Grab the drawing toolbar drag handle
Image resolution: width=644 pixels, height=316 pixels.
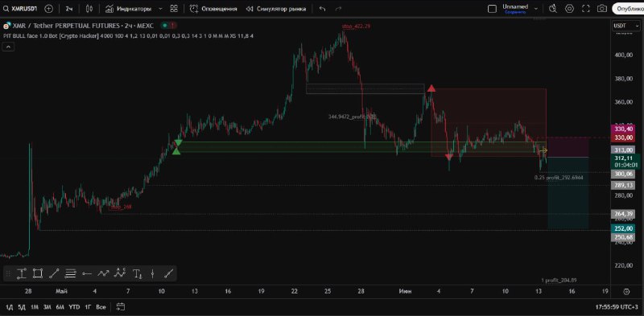[8, 273]
